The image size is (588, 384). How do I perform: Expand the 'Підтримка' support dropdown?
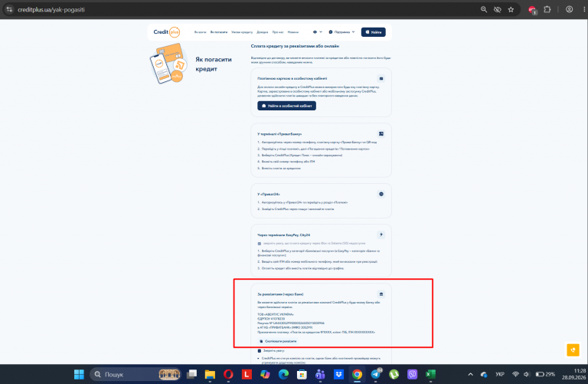(x=341, y=32)
